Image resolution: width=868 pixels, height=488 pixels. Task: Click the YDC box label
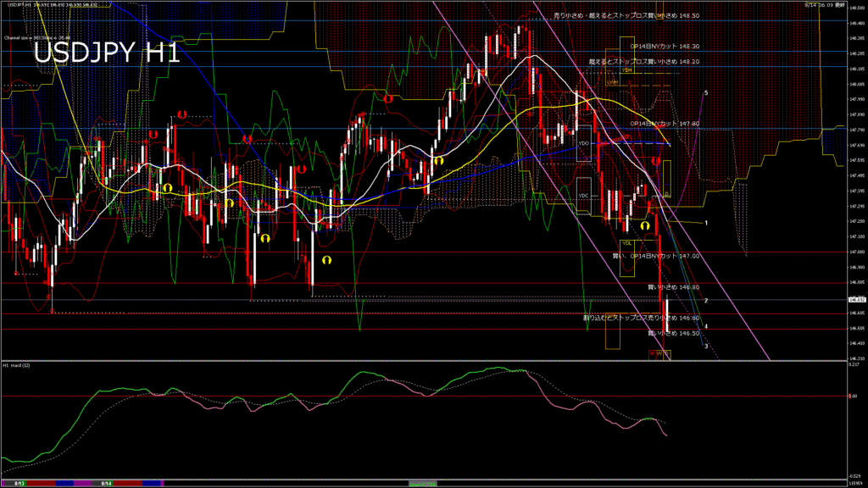point(583,196)
